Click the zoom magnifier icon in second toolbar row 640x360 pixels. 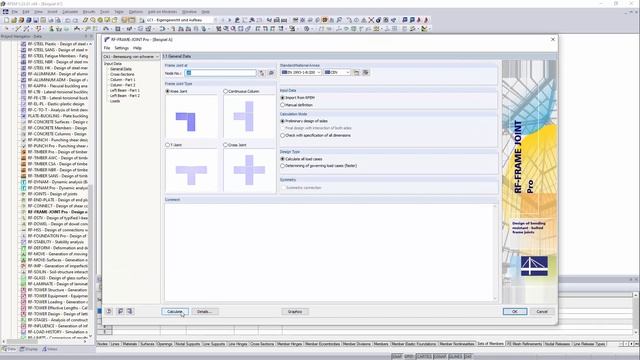tap(233, 29)
